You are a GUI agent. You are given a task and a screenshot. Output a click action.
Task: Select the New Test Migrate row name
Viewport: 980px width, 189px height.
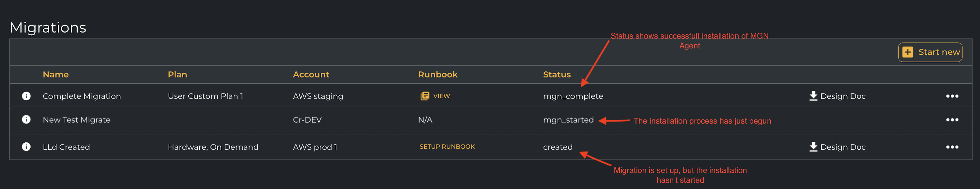point(76,120)
